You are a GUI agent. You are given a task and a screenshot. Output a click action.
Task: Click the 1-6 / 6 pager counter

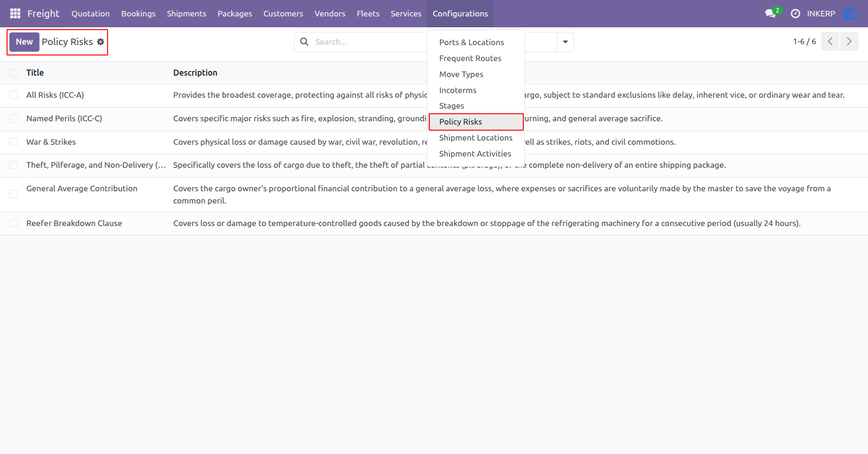[805, 41]
